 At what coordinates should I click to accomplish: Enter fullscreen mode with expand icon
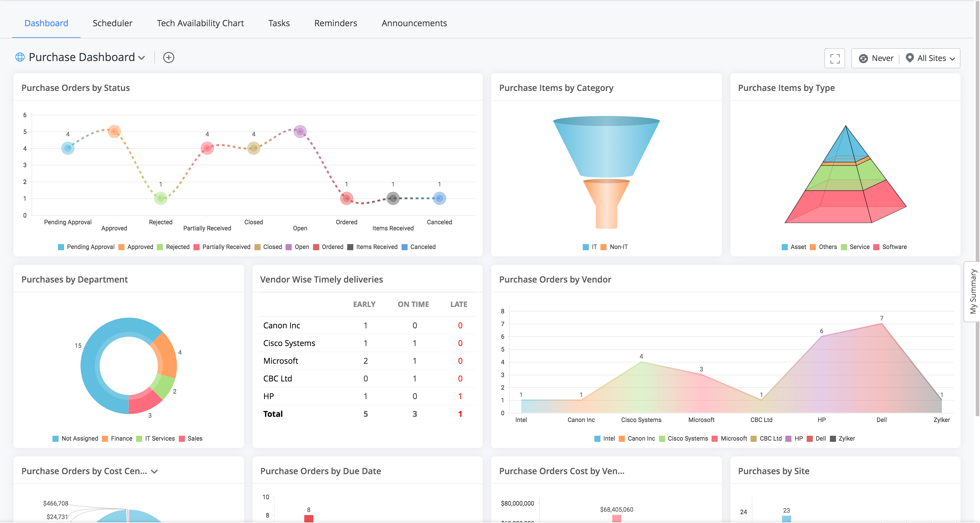click(x=835, y=58)
